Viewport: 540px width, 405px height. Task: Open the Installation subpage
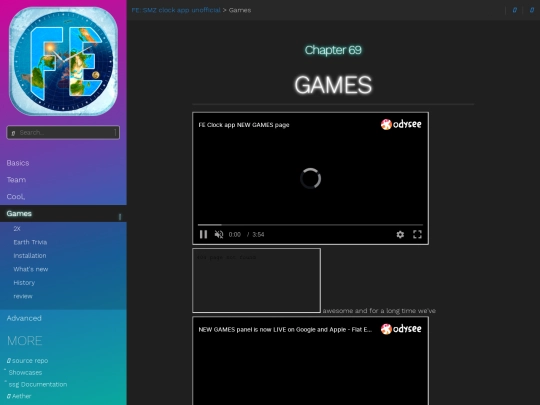coord(30,256)
